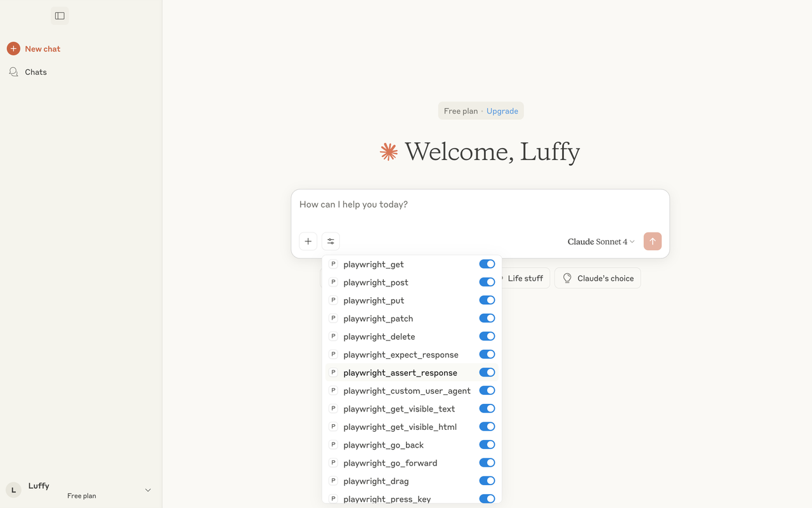The width and height of the screenshot is (812, 508).
Task: Toggle off playwright_put
Action: [487, 300]
